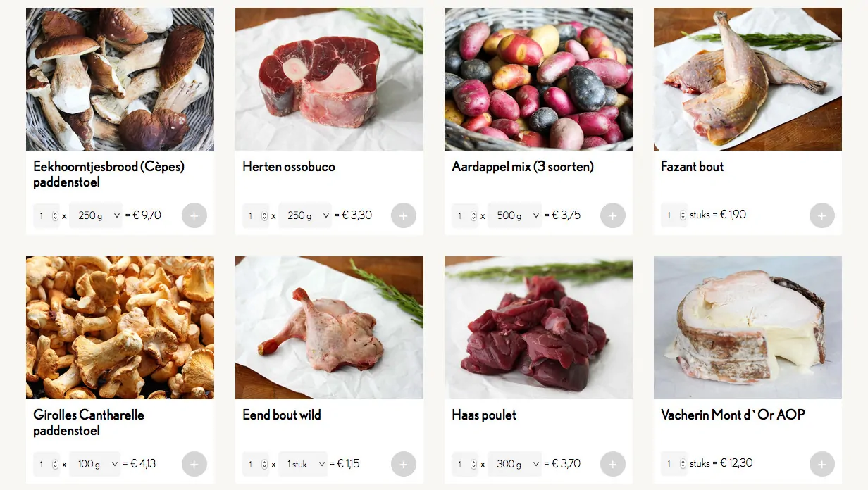Add Girolles Cantharelle via its plus icon
868x490 pixels.
194,464
